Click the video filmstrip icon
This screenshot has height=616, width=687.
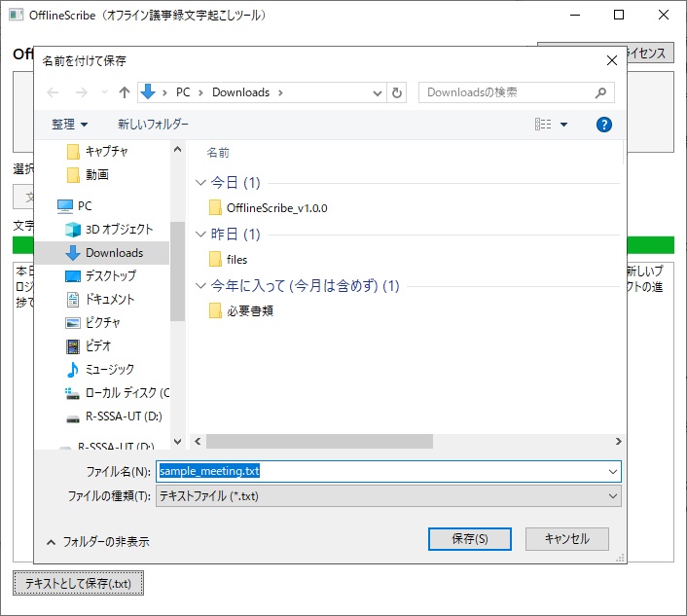click(73, 346)
